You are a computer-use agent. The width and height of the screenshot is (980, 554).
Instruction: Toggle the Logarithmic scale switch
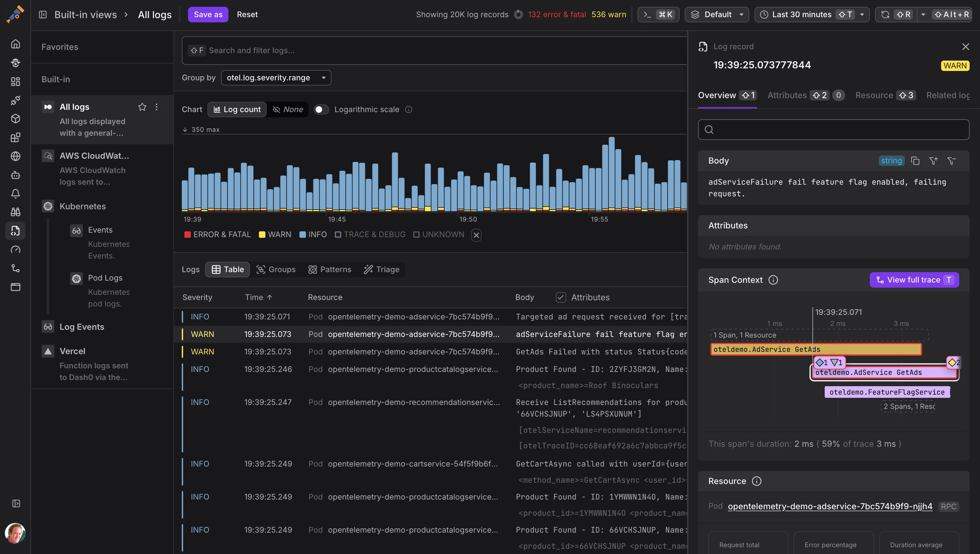point(321,110)
